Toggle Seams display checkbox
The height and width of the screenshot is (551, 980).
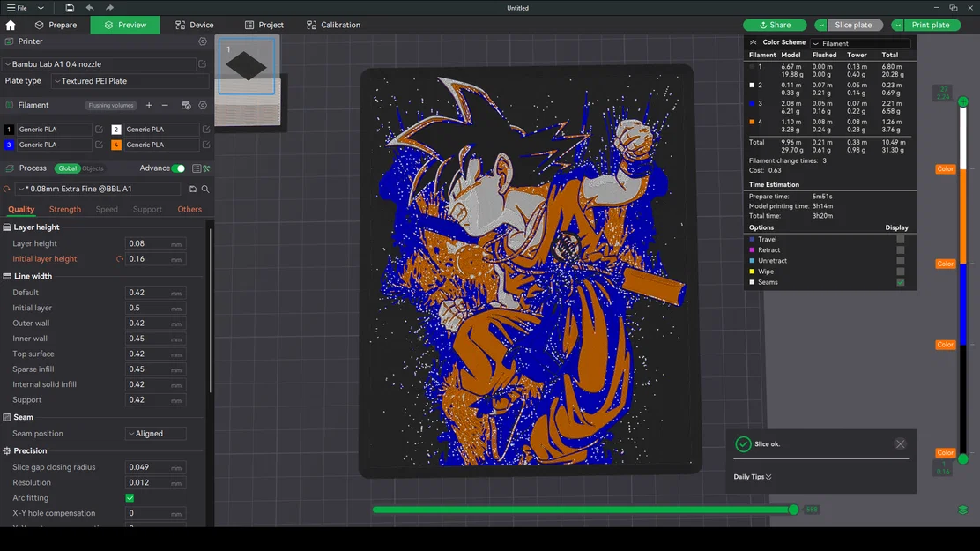(900, 282)
